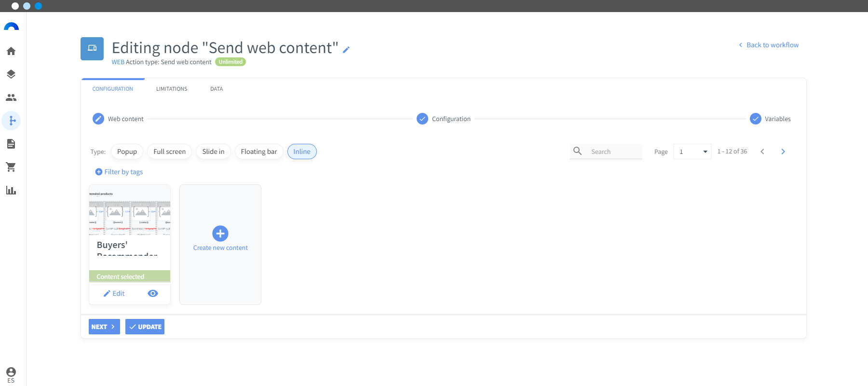This screenshot has height=386, width=868.
Task: Toggle the Inline type filter
Action: tap(302, 152)
